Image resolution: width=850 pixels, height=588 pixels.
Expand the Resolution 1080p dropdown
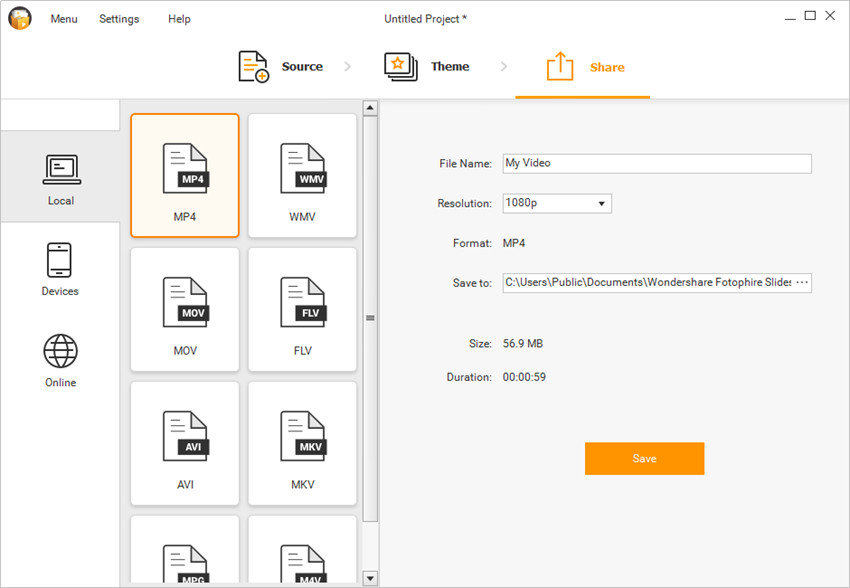pos(557,204)
